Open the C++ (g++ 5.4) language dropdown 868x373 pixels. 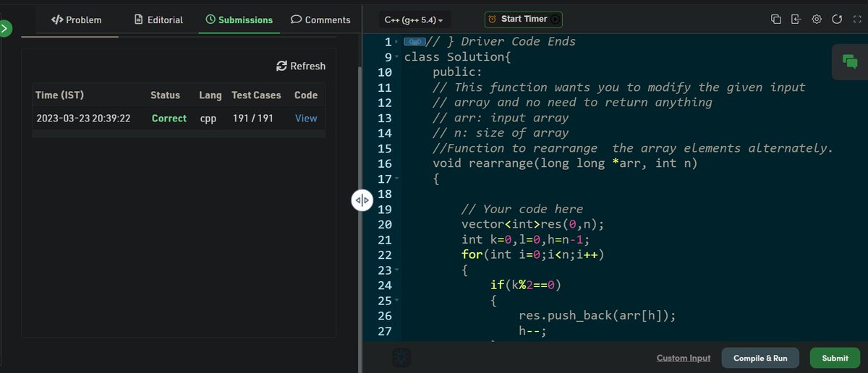pos(414,20)
